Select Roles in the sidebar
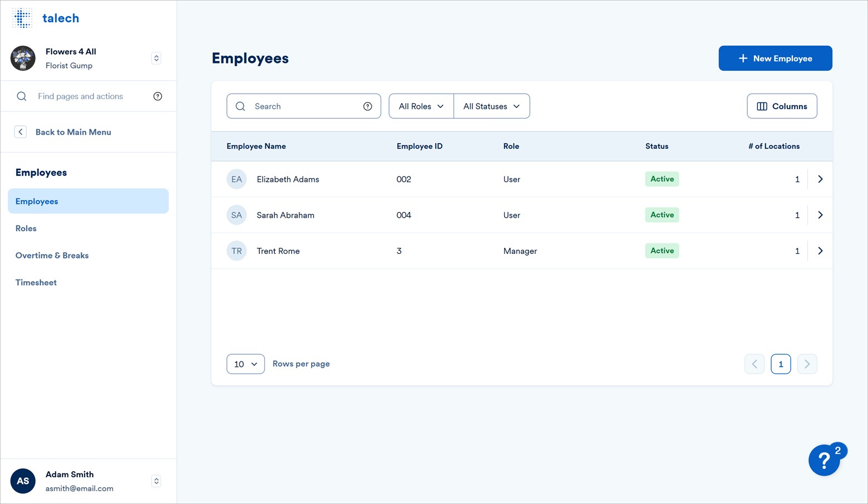Screen dimensions: 868x504 click(26, 228)
